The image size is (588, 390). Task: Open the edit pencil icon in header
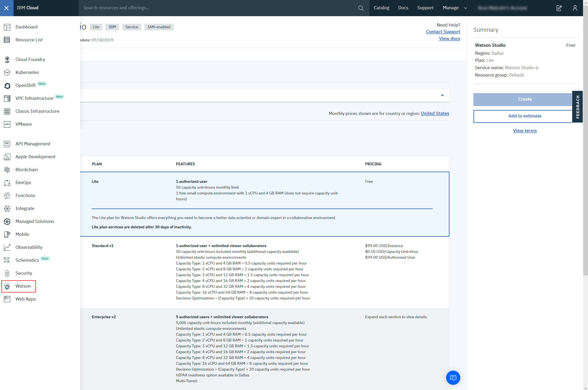click(x=559, y=8)
